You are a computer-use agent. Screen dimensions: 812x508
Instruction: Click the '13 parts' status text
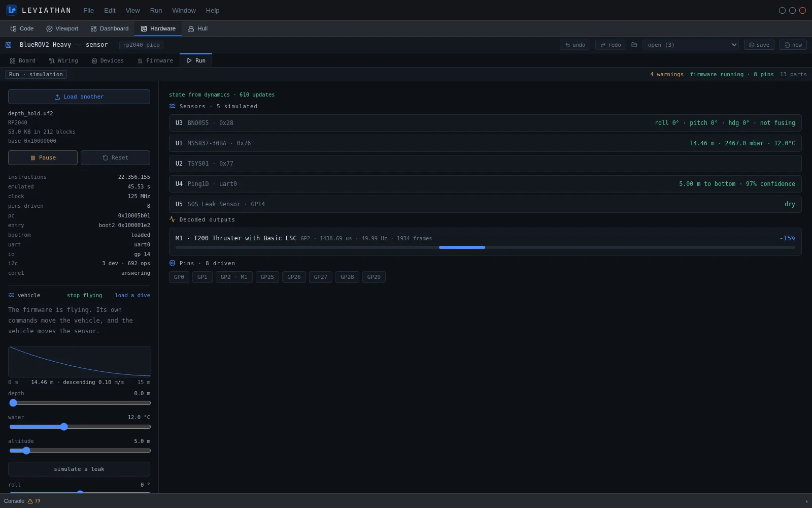click(793, 74)
